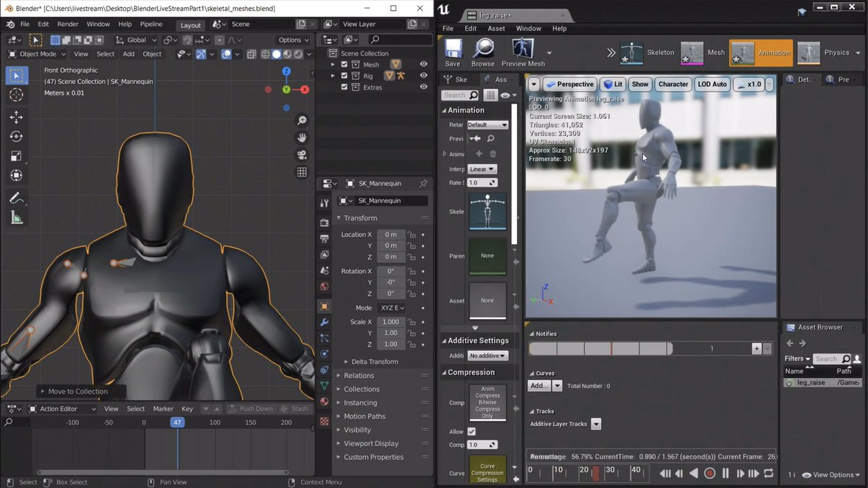Viewport: 868px width, 488px height.
Task: Uncheck the Extras collection checkbox
Action: coord(344,87)
